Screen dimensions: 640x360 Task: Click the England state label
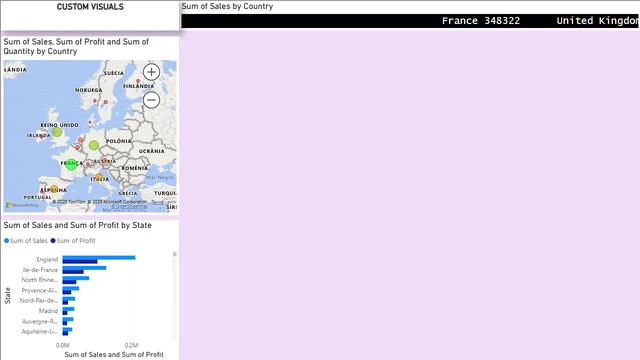pos(47,260)
